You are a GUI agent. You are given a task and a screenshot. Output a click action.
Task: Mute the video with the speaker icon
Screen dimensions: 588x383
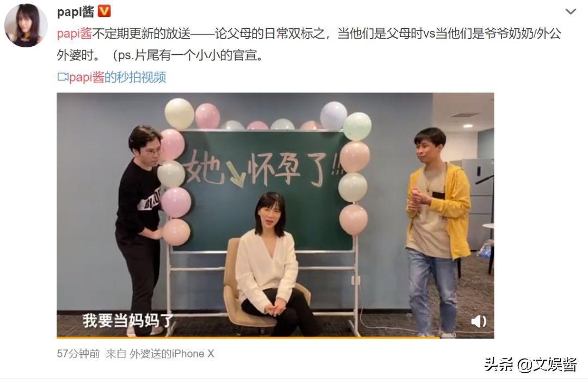coord(478,321)
